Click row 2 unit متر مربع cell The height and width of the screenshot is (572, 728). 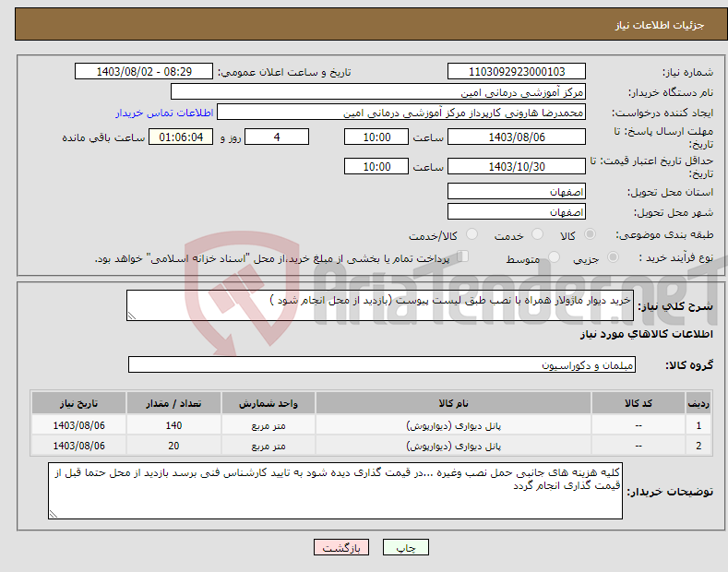coord(269,446)
